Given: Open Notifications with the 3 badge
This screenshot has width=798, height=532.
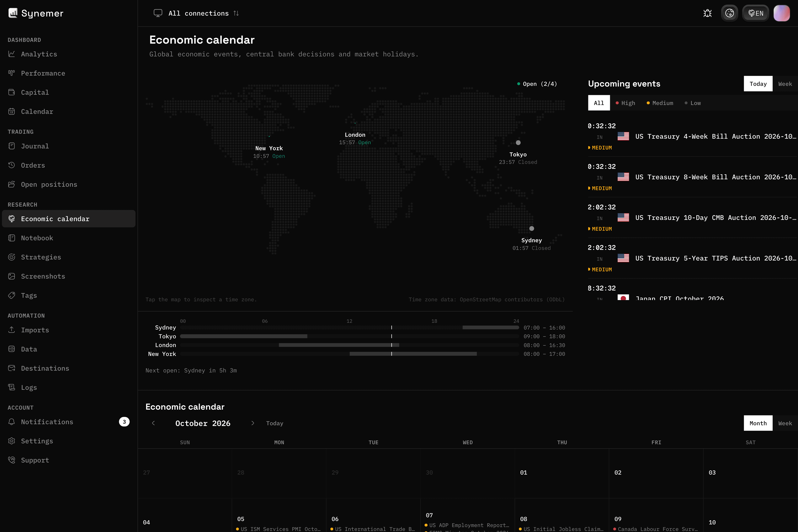Looking at the screenshot, I should 69,422.
